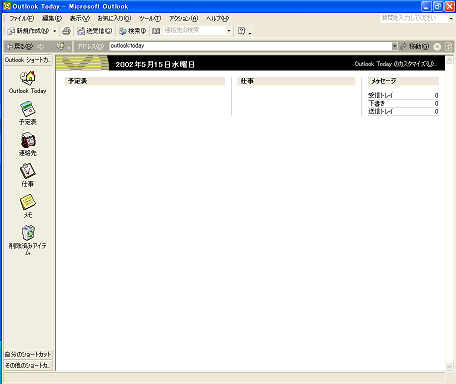Screen dimensions: 456x384
Task: Click the print icon in toolbar
Action: 66,31
